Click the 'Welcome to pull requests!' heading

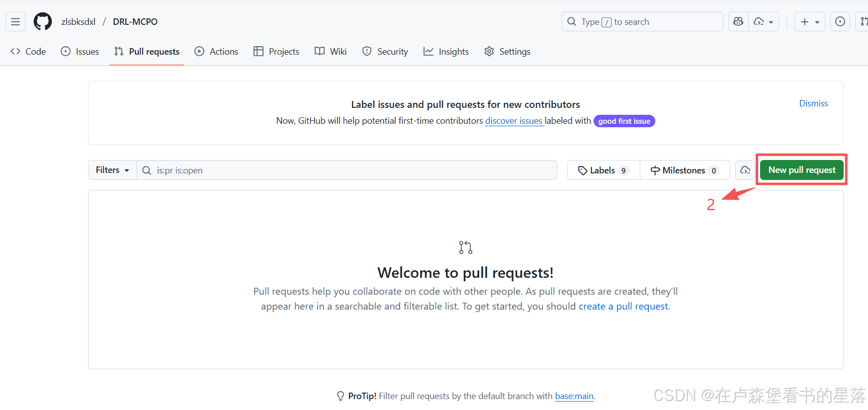pos(465,273)
